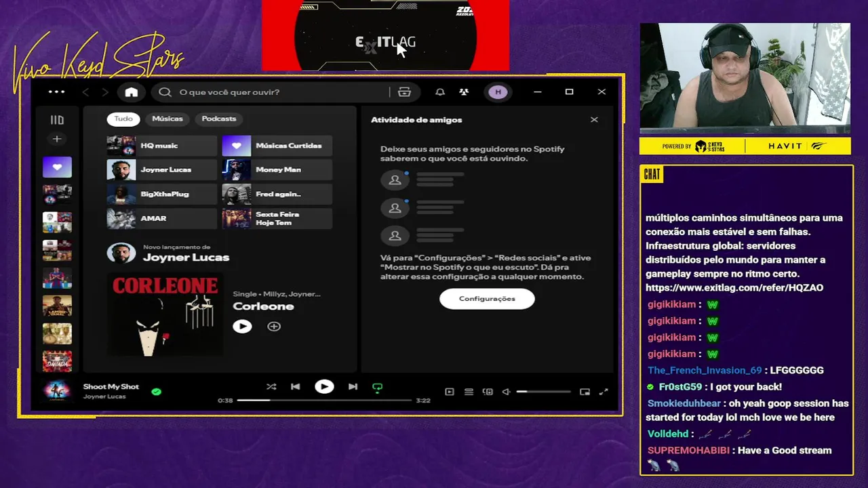Open Connect to a device icon
Image resolution: width=868 pixels, height=488 pixels.
click(488, 392)
